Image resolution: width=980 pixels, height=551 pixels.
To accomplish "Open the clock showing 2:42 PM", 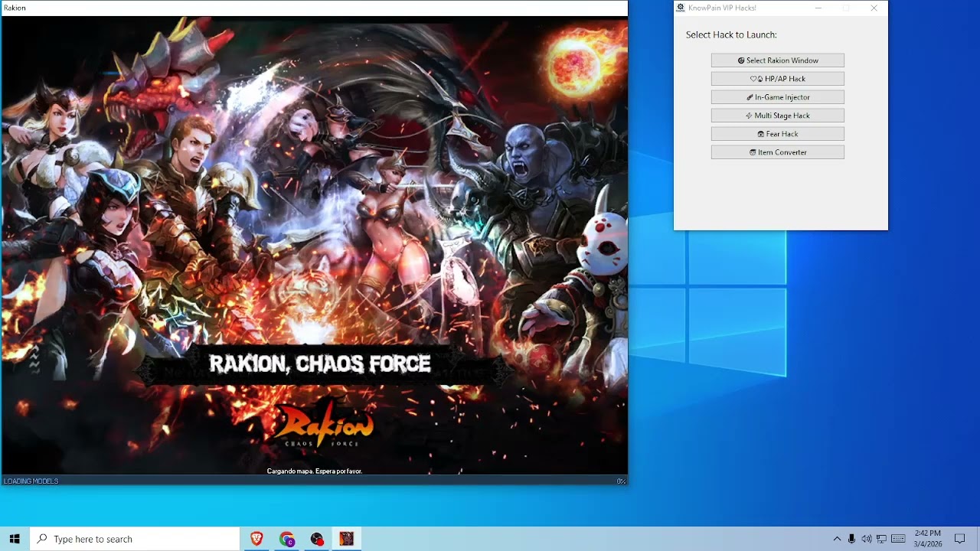I will click(x=928, y=539).
